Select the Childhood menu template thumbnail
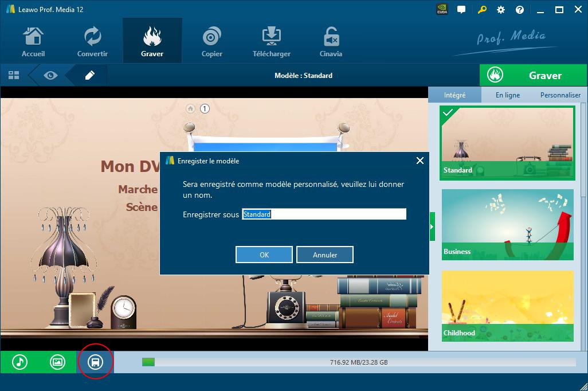The width and height of the screenshot is (588, 391). point(507,306)
